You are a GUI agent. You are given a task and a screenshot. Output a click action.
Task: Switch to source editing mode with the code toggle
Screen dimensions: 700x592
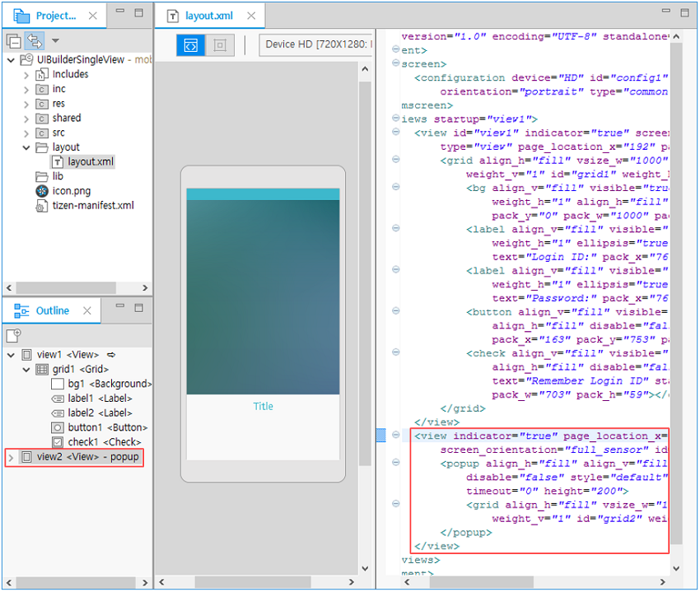pos(191,45)
